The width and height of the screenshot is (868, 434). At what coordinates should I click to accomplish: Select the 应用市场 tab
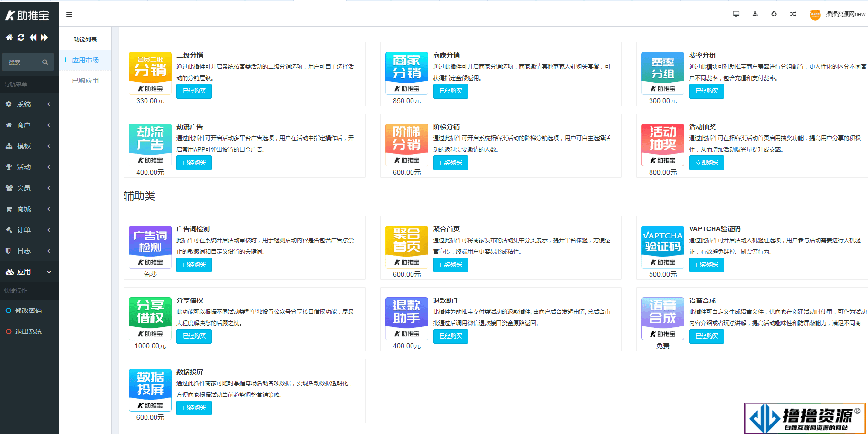coord(85,60)
